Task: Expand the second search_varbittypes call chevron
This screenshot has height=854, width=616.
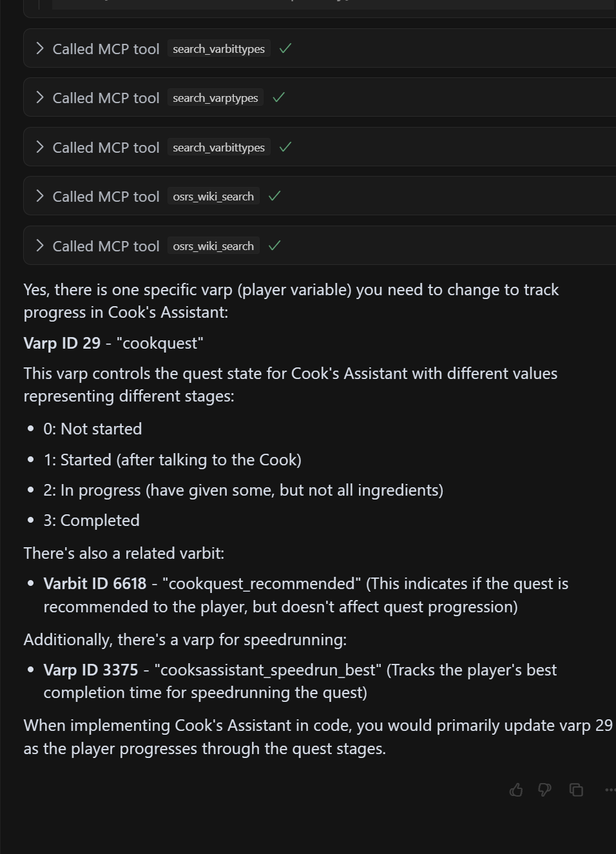Action: pyautogui.click(x=40, y=148)
